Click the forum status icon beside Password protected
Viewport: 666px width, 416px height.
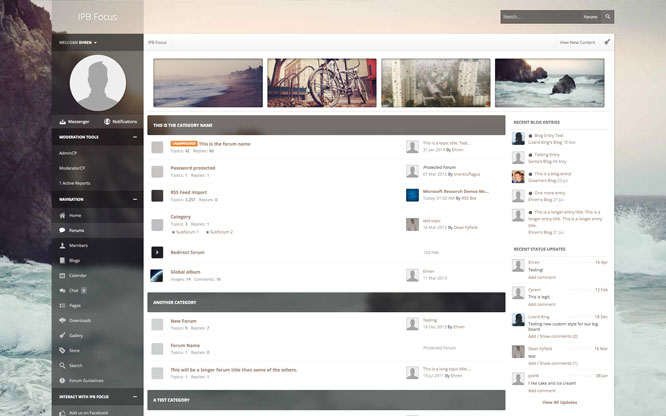157,172
